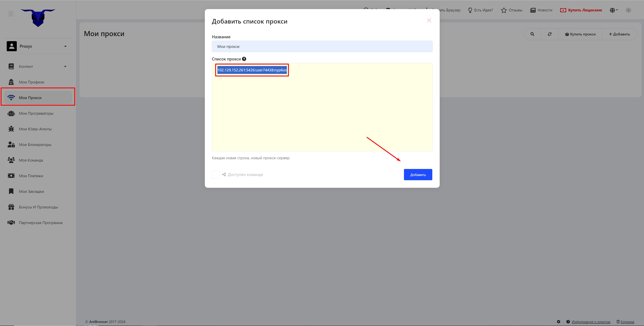The width and height of the screenshot is (644, 326).
Task: Open Отзывы in the top bar
Action: [x=511, y=10]
